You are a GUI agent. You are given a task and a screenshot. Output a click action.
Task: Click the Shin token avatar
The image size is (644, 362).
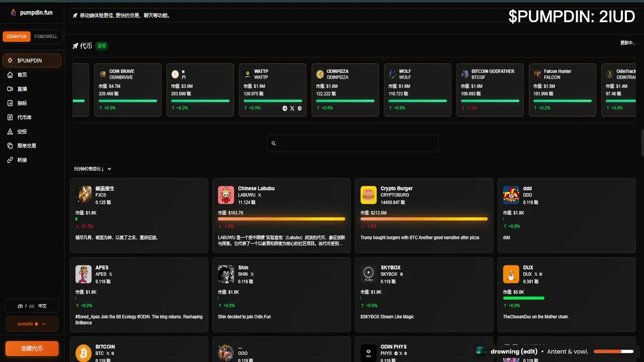(226, 274)
